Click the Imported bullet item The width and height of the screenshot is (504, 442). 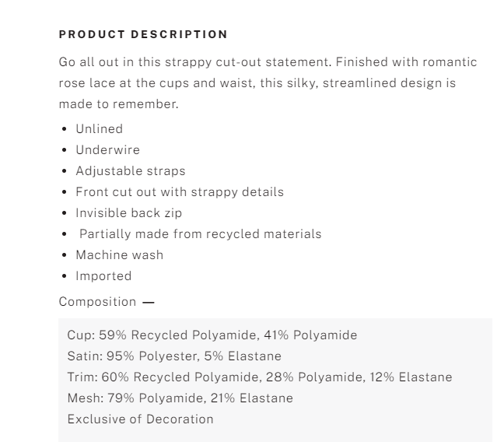click(103, 276)
